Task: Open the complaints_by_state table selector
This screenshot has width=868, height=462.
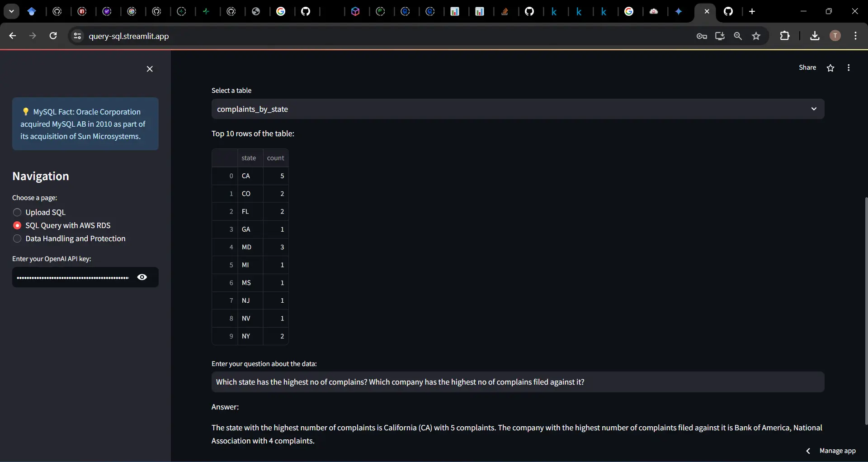Action: (x=518, y=109)
